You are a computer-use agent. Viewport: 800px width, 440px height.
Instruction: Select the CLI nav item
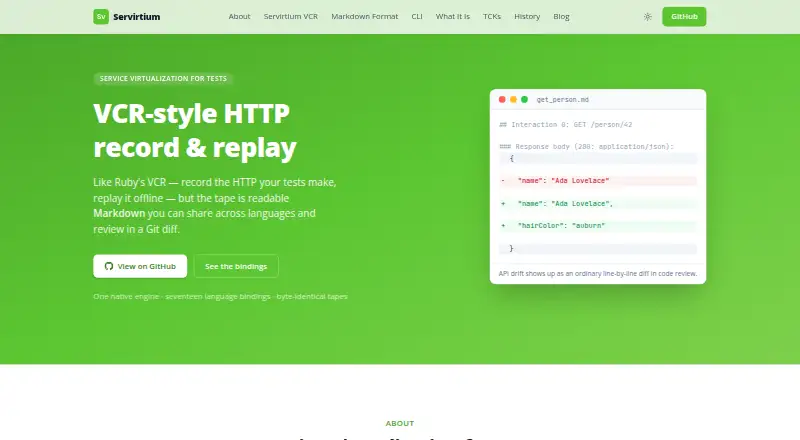[417, 16]
